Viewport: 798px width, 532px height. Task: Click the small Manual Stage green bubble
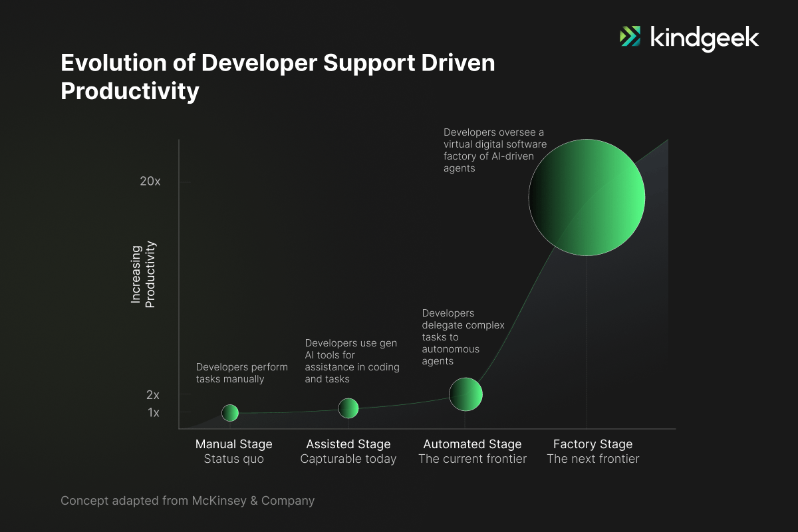[230, 413]
